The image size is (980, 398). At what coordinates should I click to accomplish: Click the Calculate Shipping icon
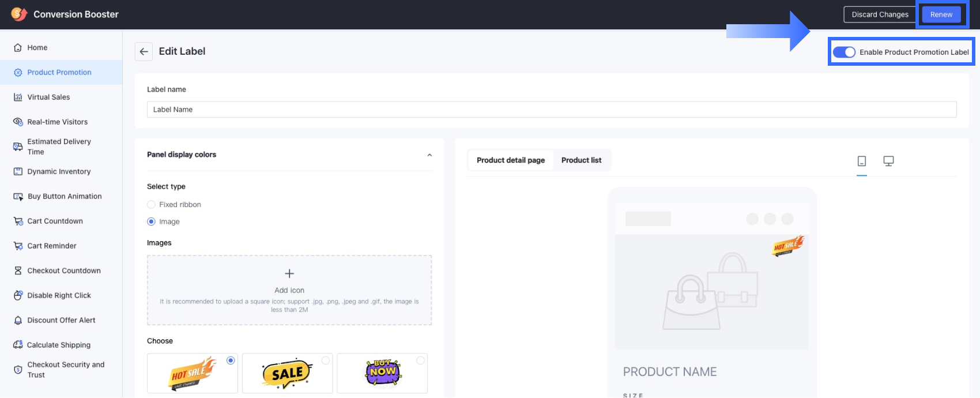coord(18,345)
